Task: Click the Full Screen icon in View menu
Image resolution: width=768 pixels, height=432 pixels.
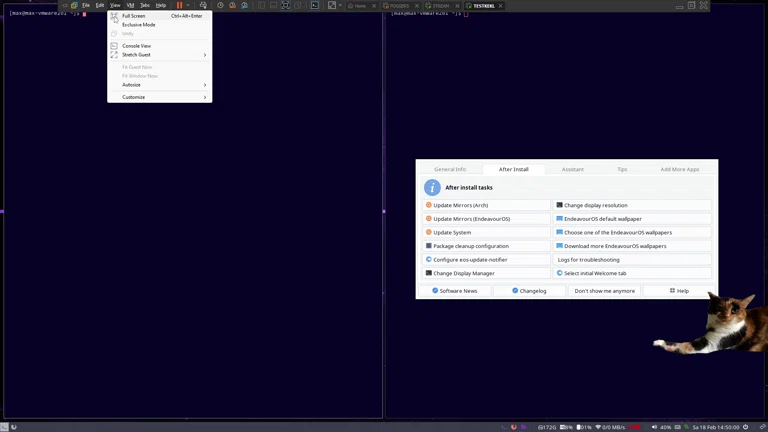Action: coord(114,16)
